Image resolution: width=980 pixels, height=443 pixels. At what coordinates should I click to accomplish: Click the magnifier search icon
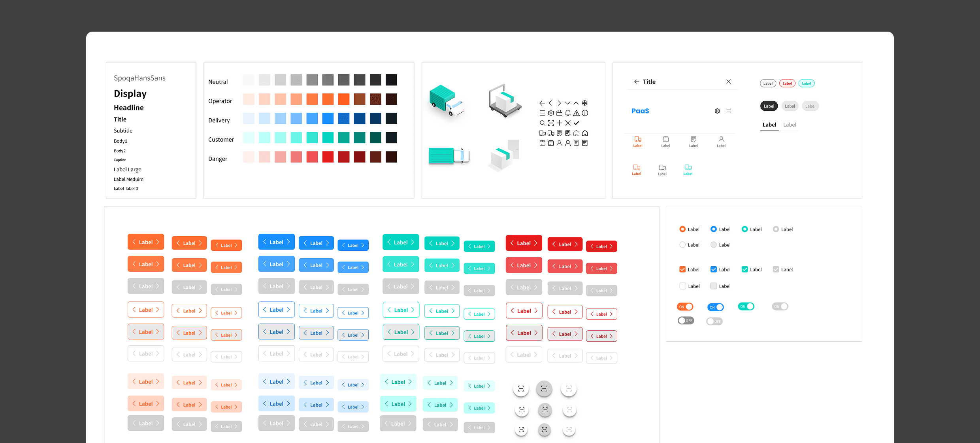point(542,123)
